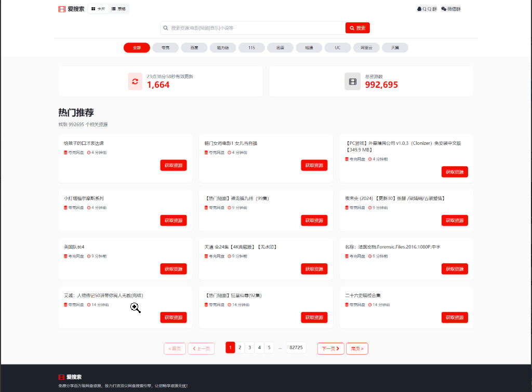The width and height of the screenshot is (532, 392).
Task: Switch to 表格 table view
Action: (x=118, y=9)
